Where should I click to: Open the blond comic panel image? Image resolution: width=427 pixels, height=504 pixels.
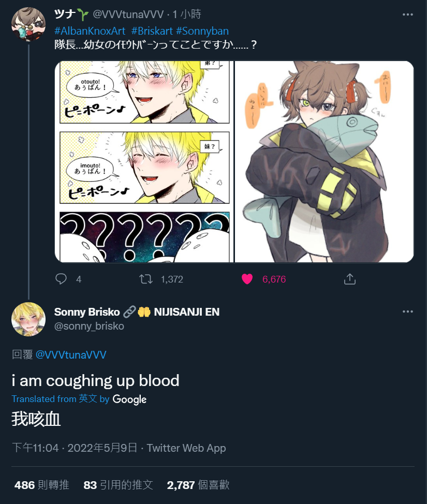tap(144, 161)
